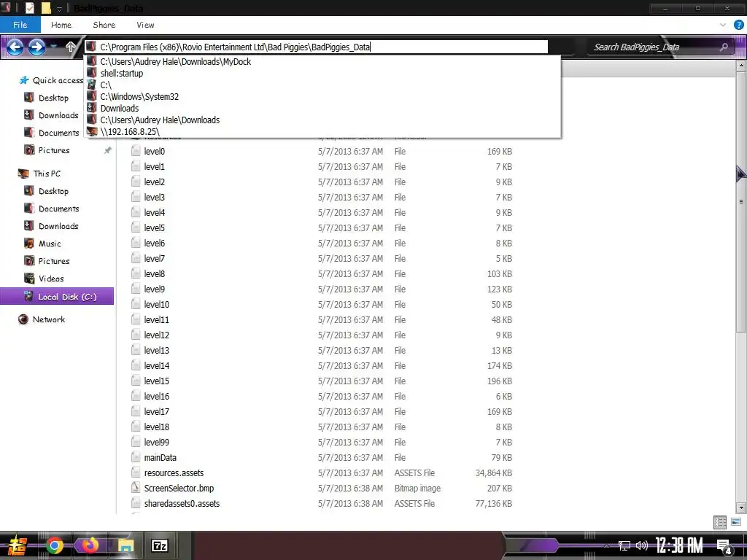747x560 pixels.
Task: Open the Videos folder icon
Action: point(29,279)
